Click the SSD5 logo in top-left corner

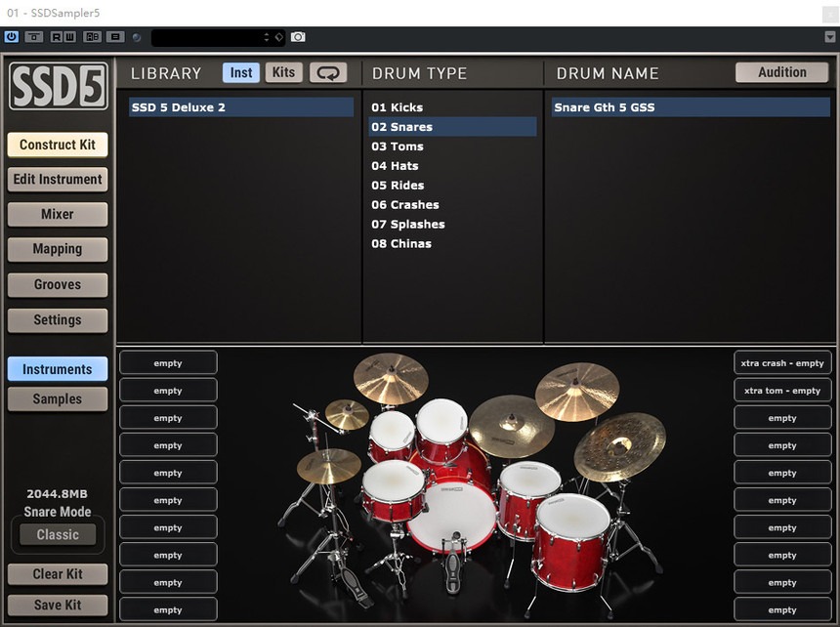coord(57,87)
